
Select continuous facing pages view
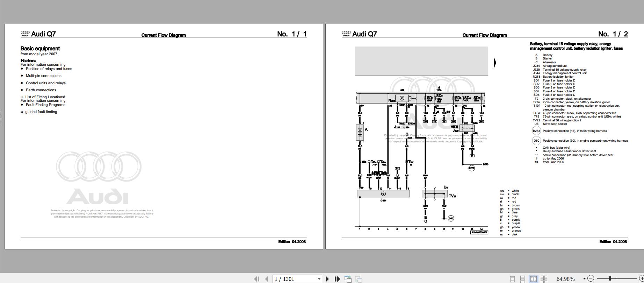(544, 279)
